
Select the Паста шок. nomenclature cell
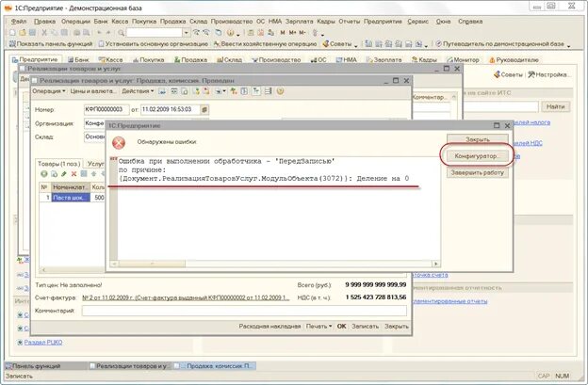tap(71, 198)
